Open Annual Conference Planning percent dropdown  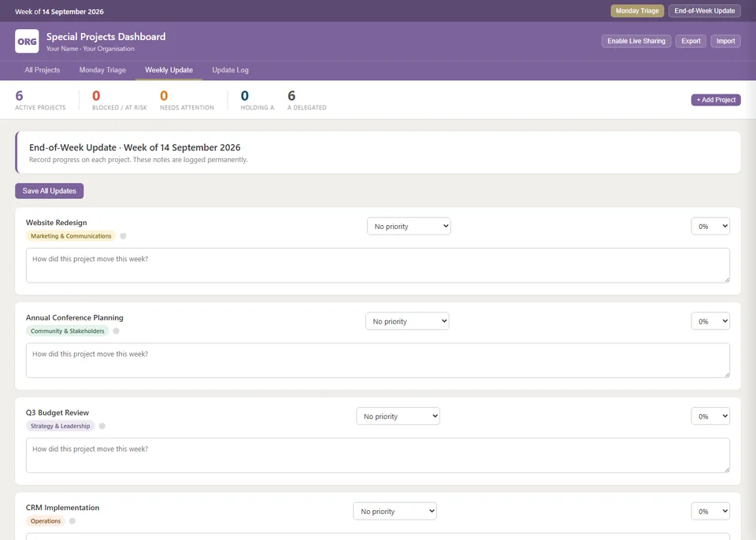click(710, 321)
